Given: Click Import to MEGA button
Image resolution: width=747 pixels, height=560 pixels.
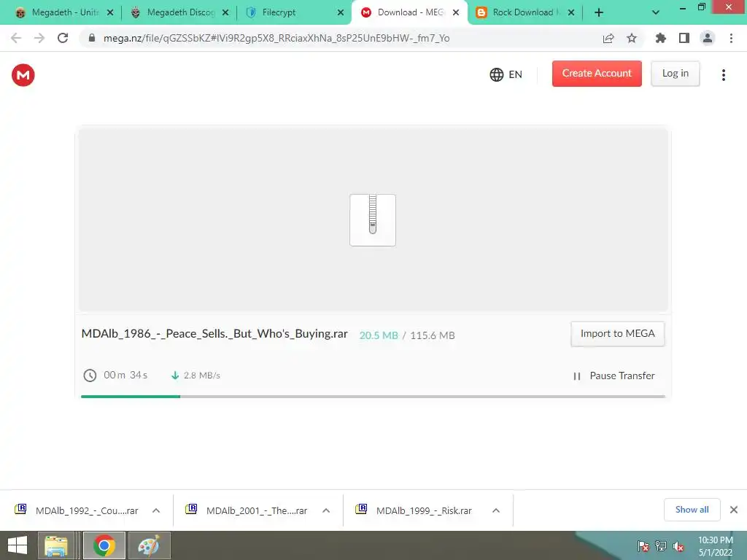Looking at the screenshot, I should (617, 333).
